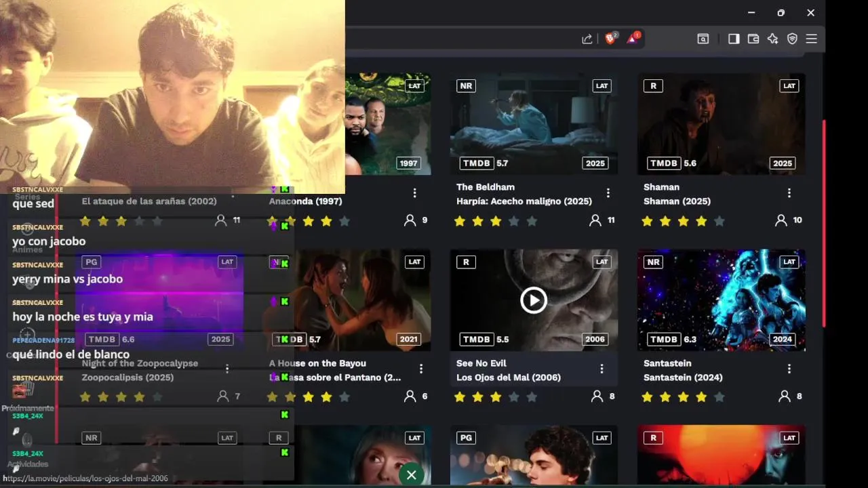Click the user count icon on The Beldham card
The height and width of the screenshot is (488, 868).
595,220
